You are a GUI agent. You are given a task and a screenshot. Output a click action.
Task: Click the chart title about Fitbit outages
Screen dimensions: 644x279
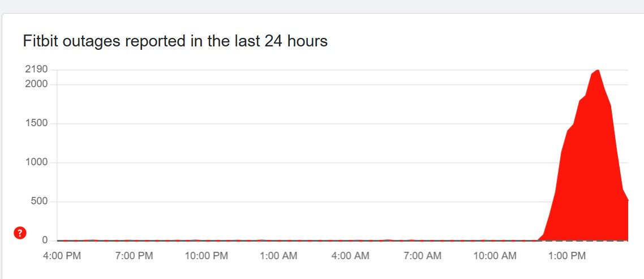pos(175,41)
